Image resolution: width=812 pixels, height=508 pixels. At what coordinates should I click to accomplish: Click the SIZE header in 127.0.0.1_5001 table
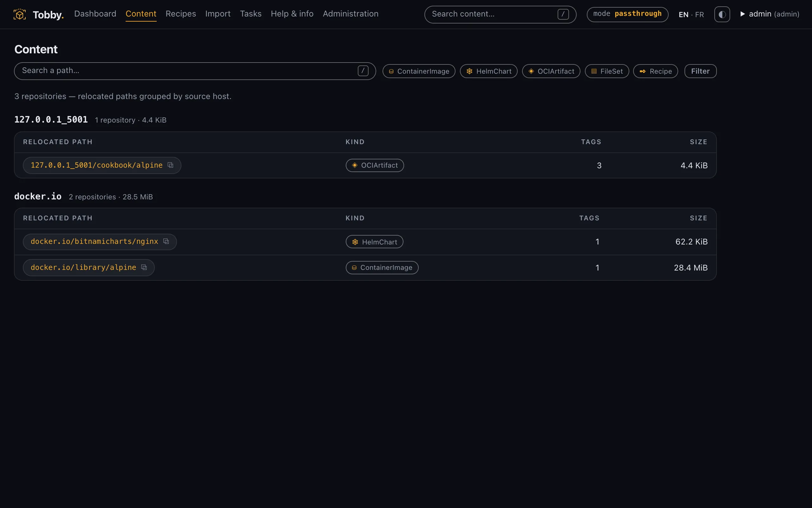pyautogui.click(x=698, y=142)
